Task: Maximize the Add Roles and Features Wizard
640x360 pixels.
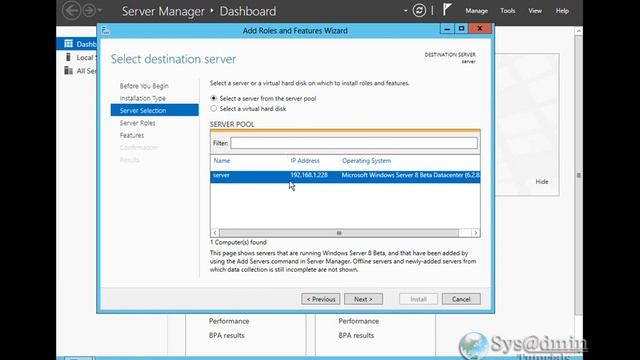Action: [x=461, y=29]
